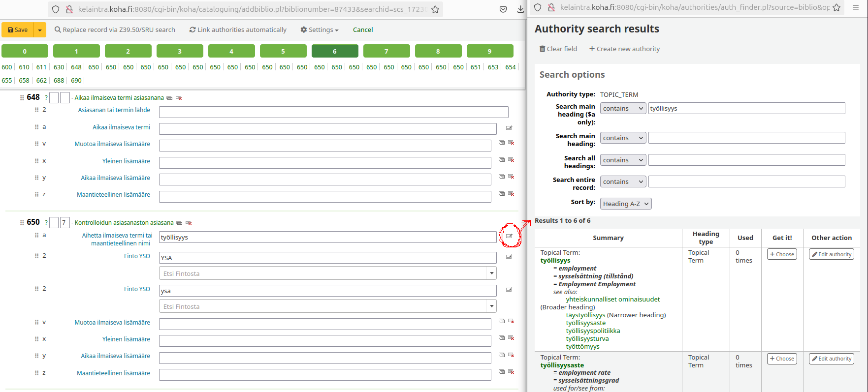Bookmark the cataloguing page with the star icon
868x392 pixels.
point(435,9)
